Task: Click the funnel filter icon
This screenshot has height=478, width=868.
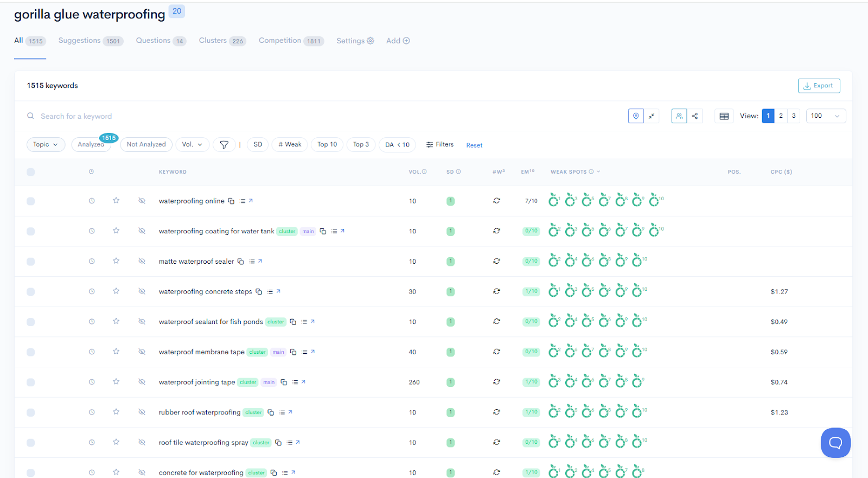Action: 224,145
